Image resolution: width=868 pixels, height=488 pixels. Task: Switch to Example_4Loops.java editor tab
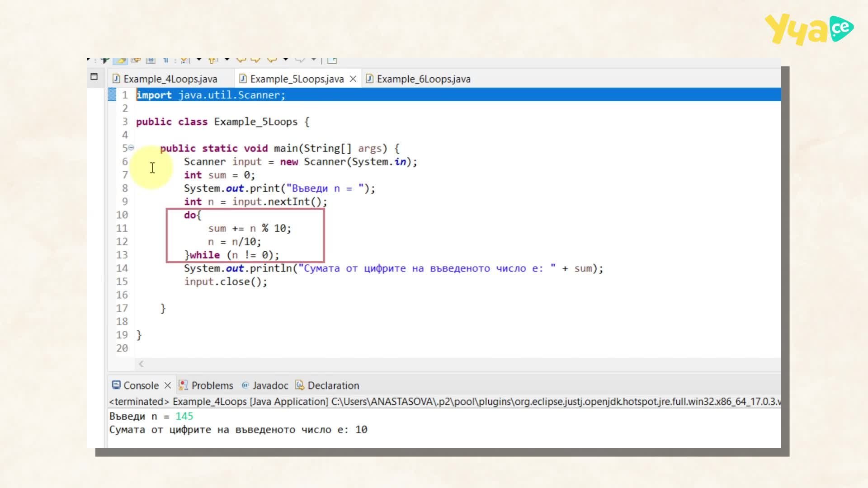pos(170,79)
